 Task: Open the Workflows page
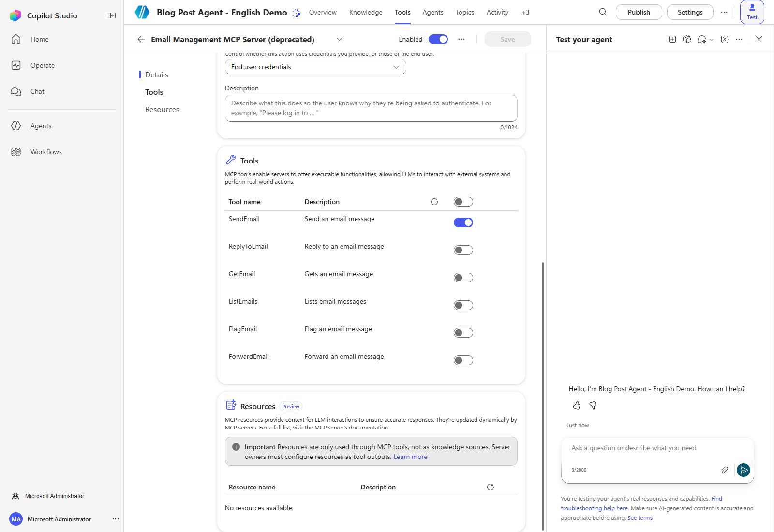coord(46,152)
